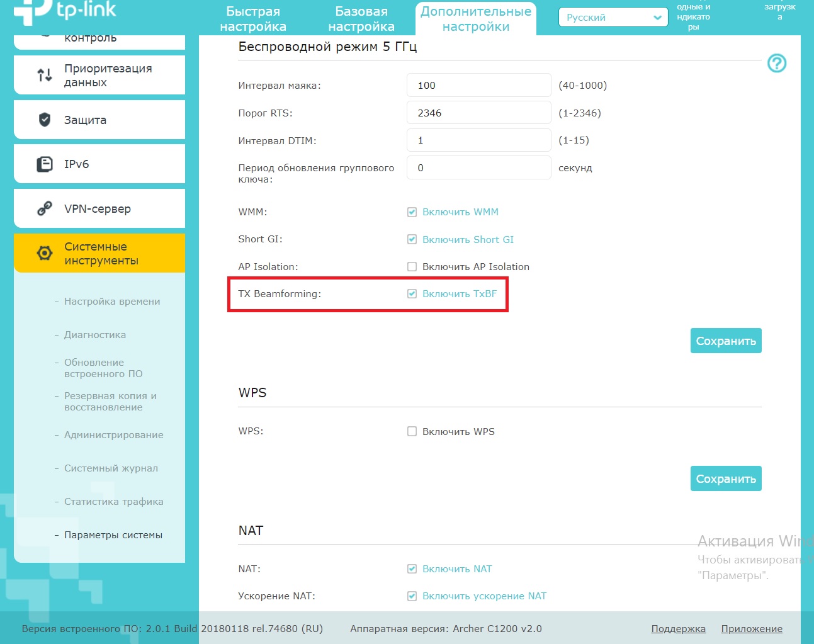Click the Интервал маяка input field

pyautogui.click(x=479, y=85)
